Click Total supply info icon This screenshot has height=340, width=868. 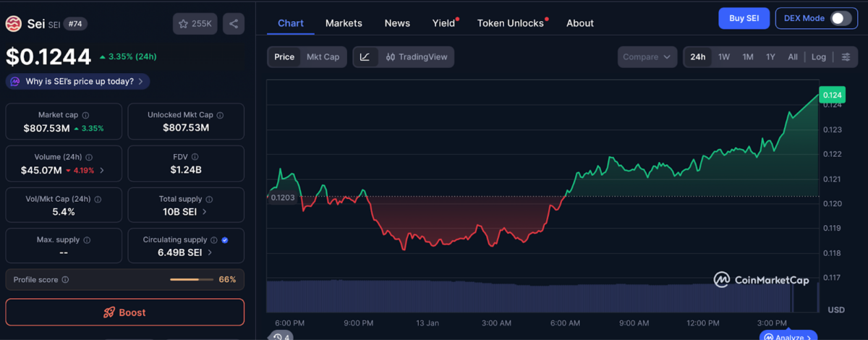[x=209, y=199]
